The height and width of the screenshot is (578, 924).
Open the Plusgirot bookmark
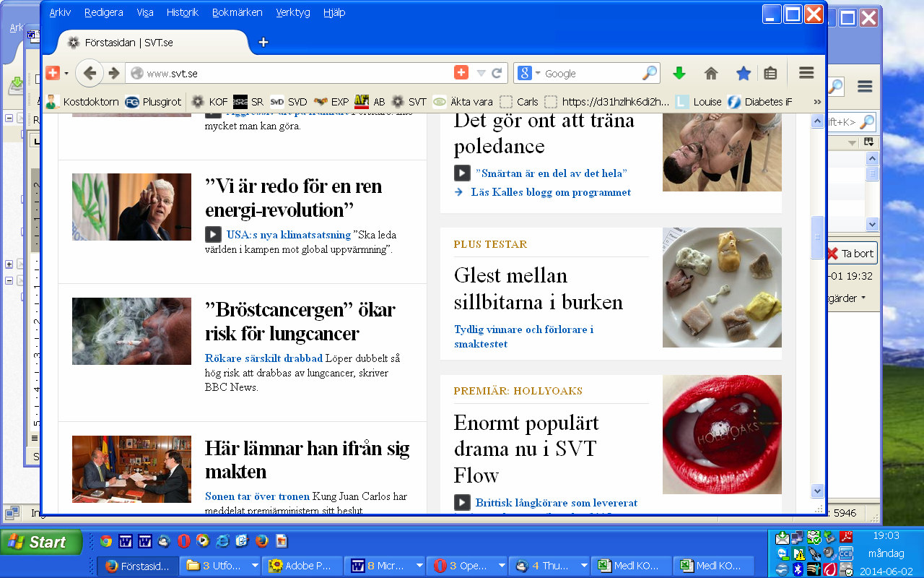click(153, 102)
